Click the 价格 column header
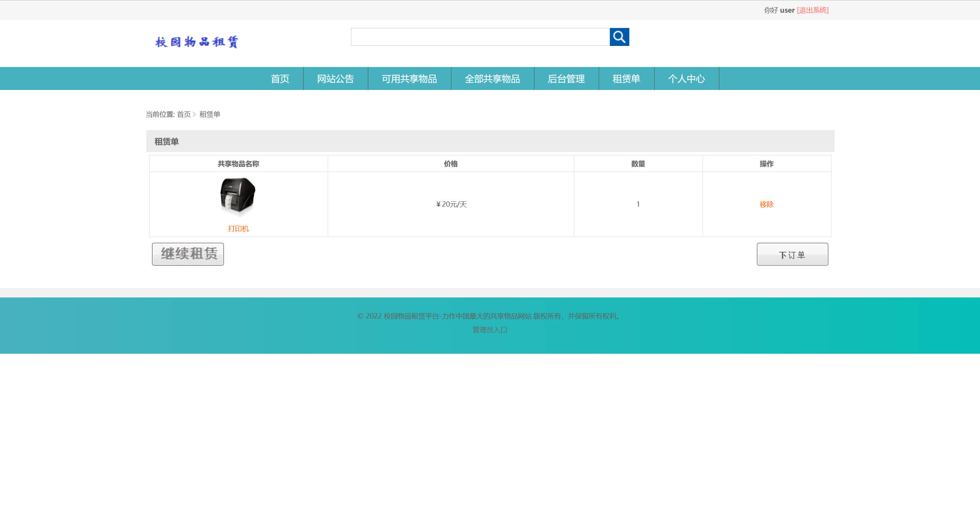 coord(451,163)
